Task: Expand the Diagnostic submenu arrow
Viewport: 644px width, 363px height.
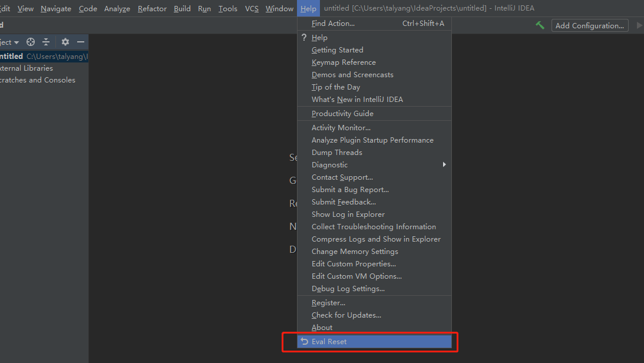Action: [x=444, y=164]
